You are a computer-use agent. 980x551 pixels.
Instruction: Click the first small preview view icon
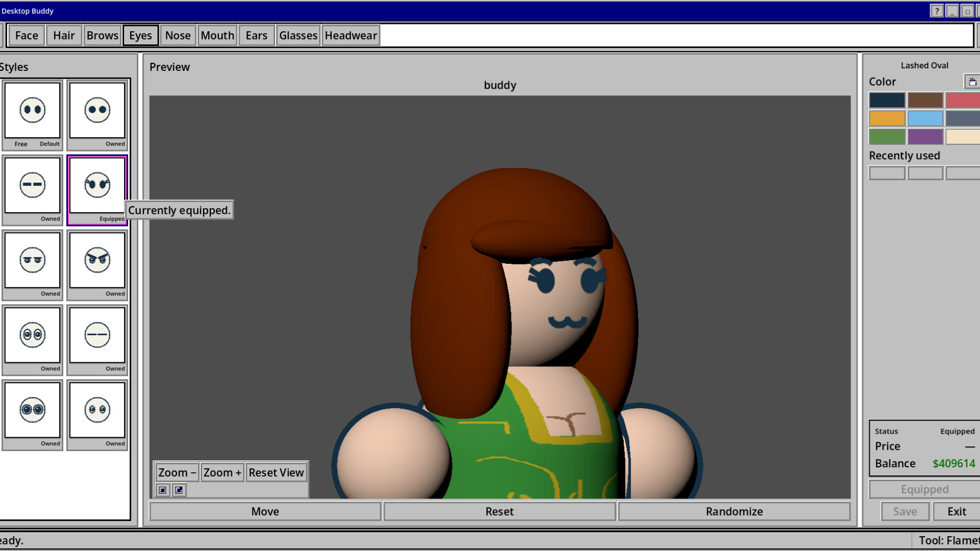[163, 490]
